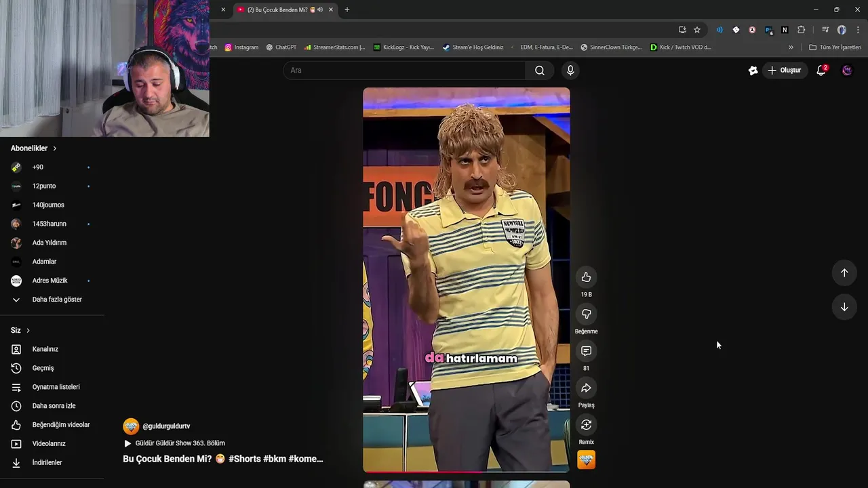Open Güldür Güldür Show 363. Bölüm link
868x488 pixels.
tap(174, 443)
